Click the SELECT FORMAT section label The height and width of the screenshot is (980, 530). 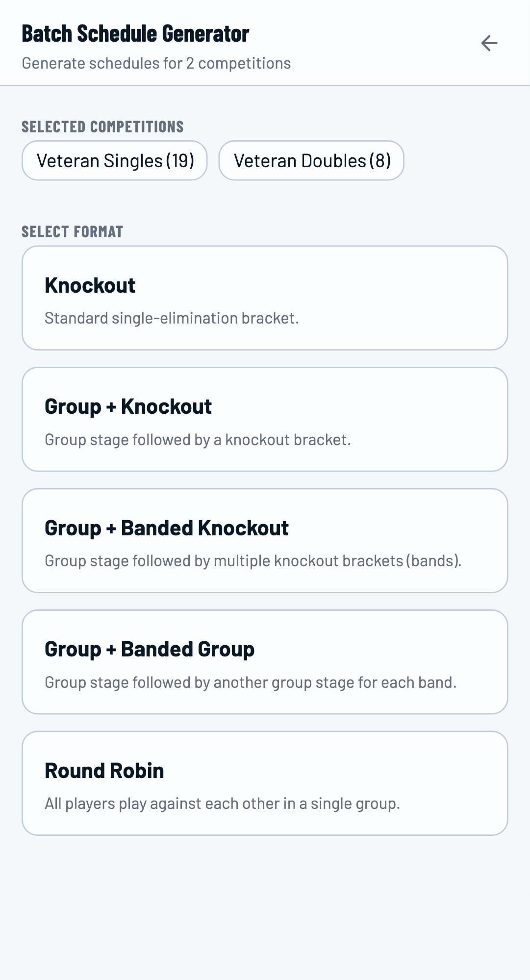(72, 231)
